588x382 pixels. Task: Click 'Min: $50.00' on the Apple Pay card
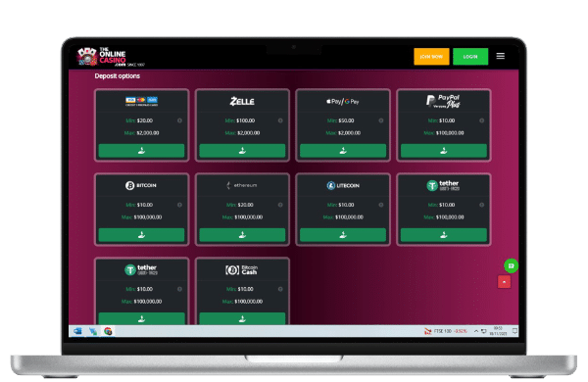coord(340,120)
